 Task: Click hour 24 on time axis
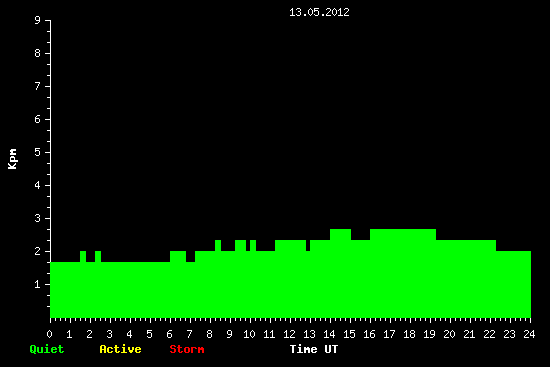click(529, 334)
